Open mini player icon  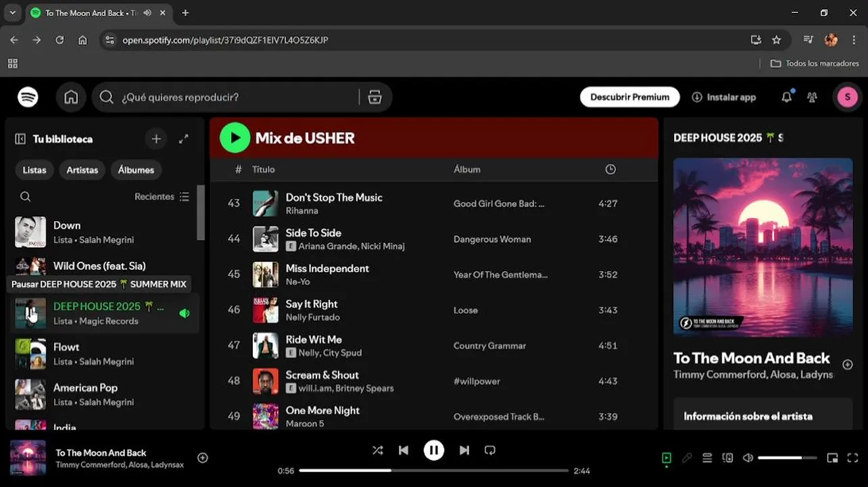pyautogui.click(x=832, y=458)
